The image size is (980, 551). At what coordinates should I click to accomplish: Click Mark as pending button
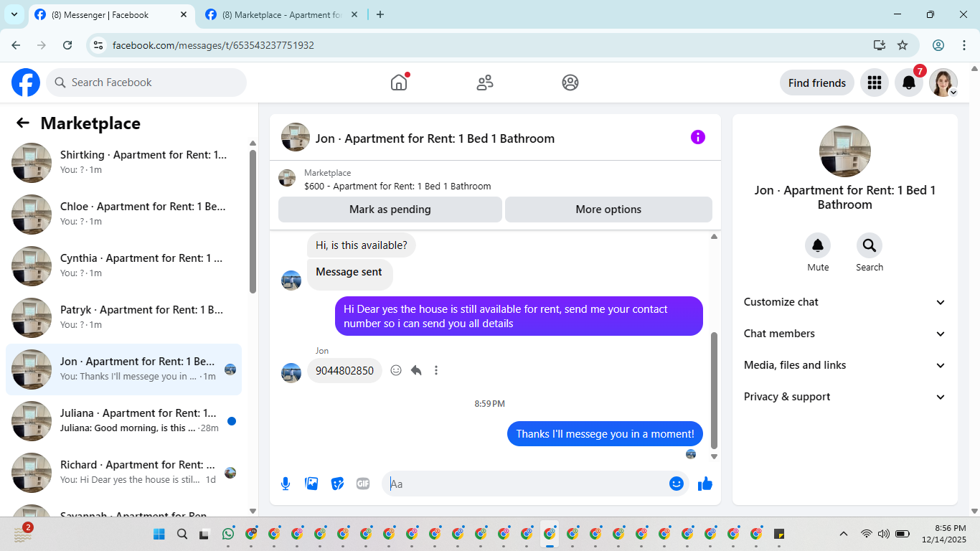coord(390,209)
